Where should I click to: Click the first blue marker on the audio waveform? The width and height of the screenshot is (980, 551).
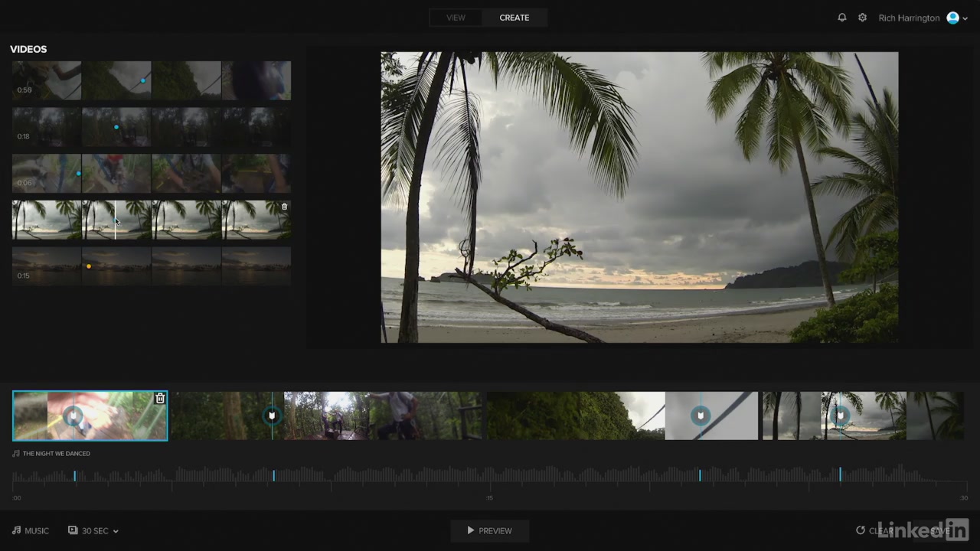74,476
